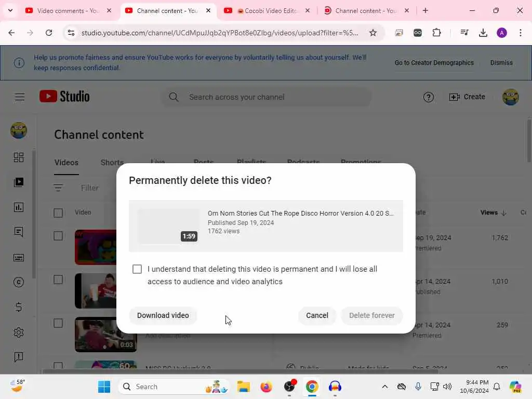Click the Filter icon above the video list
The image size is (532, 399).
[x=58, y=188]
